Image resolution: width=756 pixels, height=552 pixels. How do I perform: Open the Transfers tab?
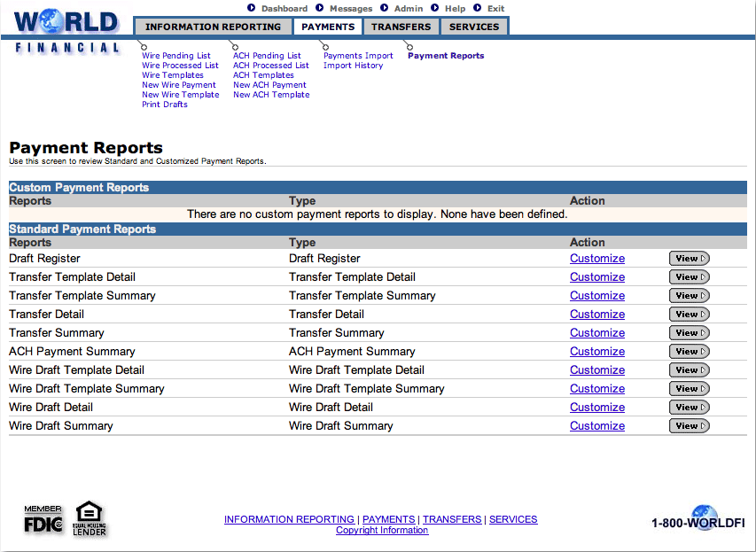pos(401,27)
